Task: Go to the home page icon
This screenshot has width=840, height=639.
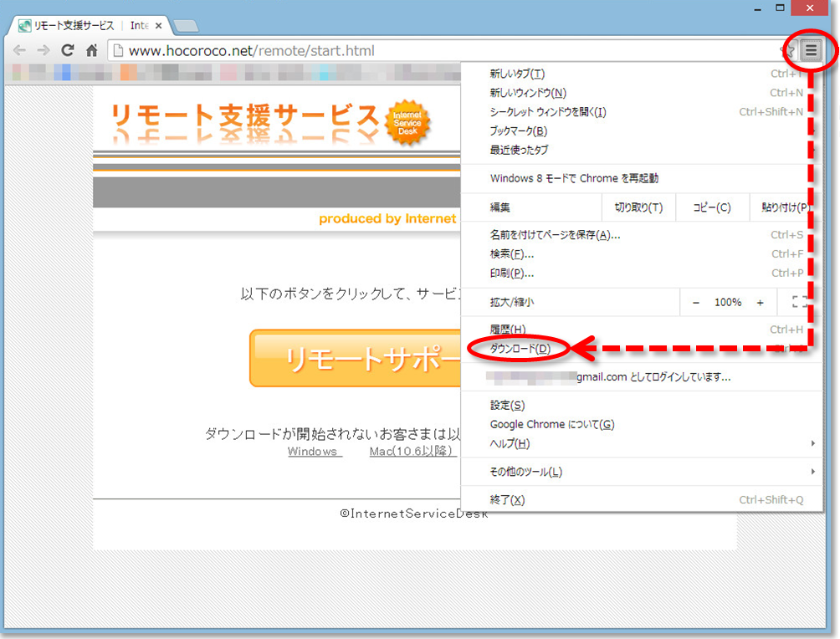Action: tap(92, 50)
